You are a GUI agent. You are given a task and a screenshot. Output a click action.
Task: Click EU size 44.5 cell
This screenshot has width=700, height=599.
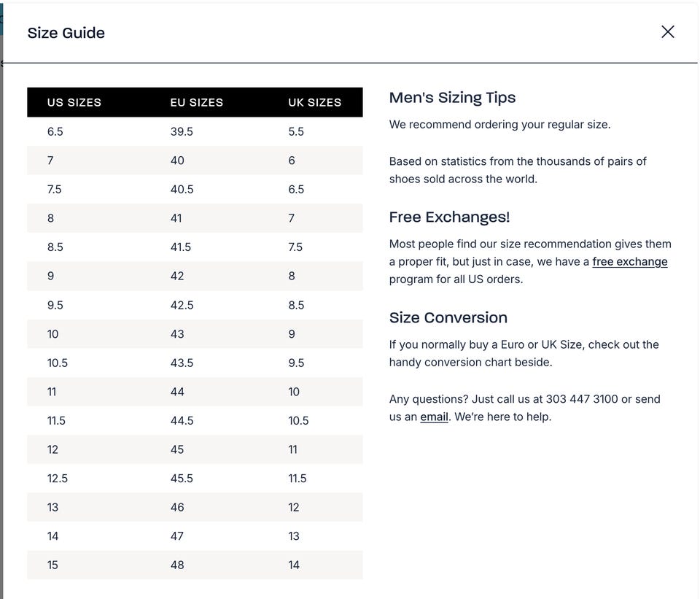pyautogui.click(x=182, y=420)
